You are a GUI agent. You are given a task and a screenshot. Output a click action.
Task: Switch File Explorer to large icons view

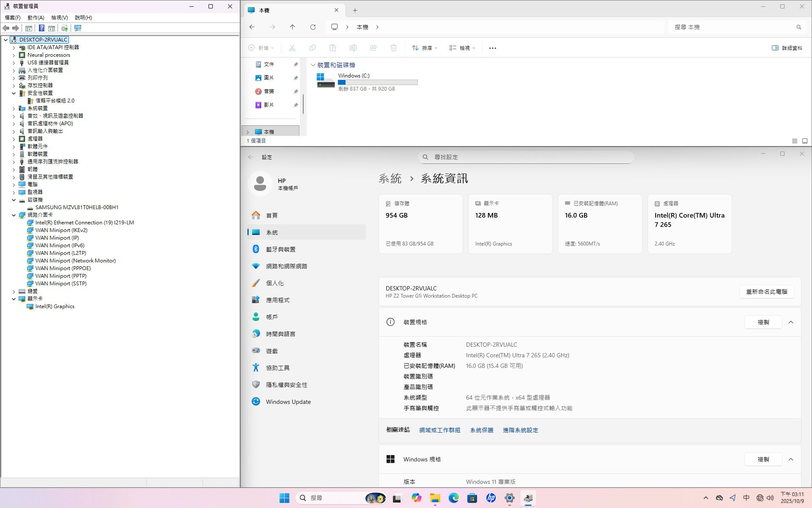click(805, 141)
